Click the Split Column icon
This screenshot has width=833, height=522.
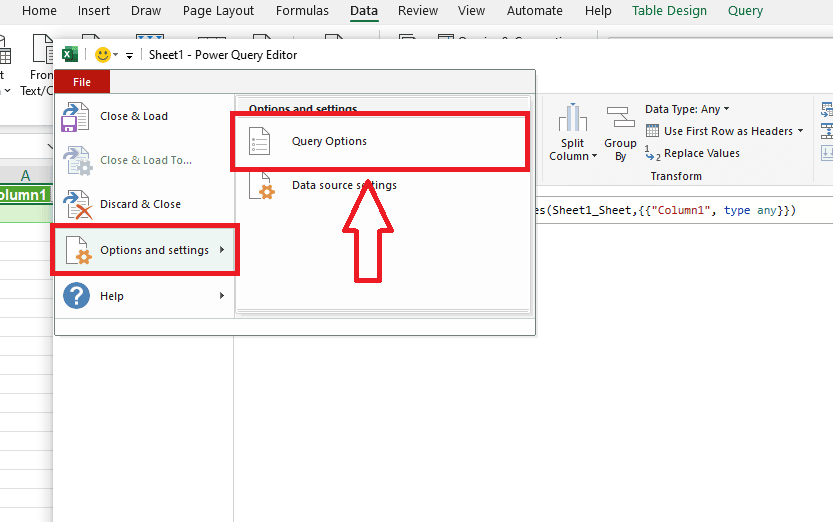[572, 118]
